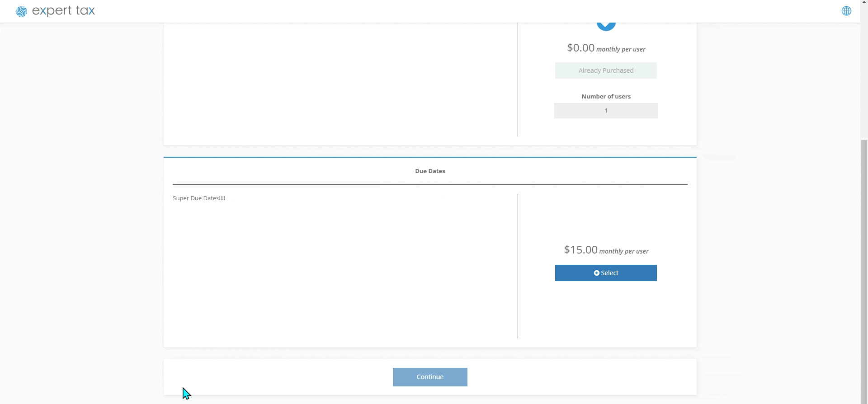Screen dimensions: 868x404
Task: Focus the Number of users field
Action: 606,111
